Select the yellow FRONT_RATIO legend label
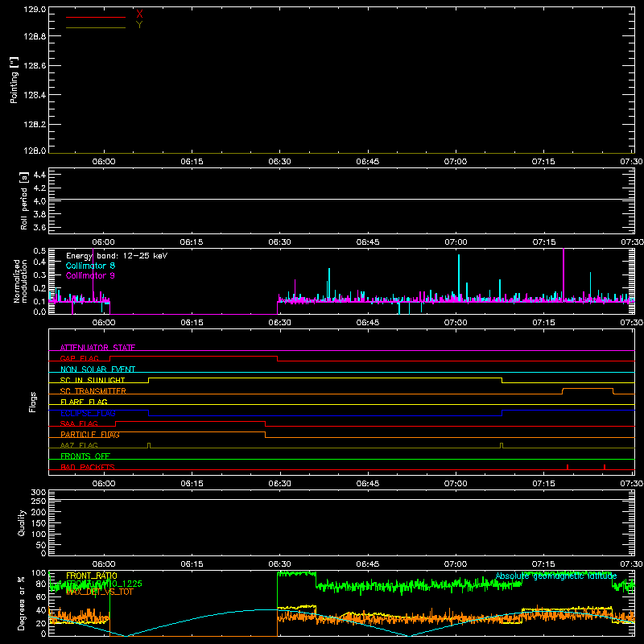Screen dimensions: 644x644 pyautogui.click(x=92, y=576)
